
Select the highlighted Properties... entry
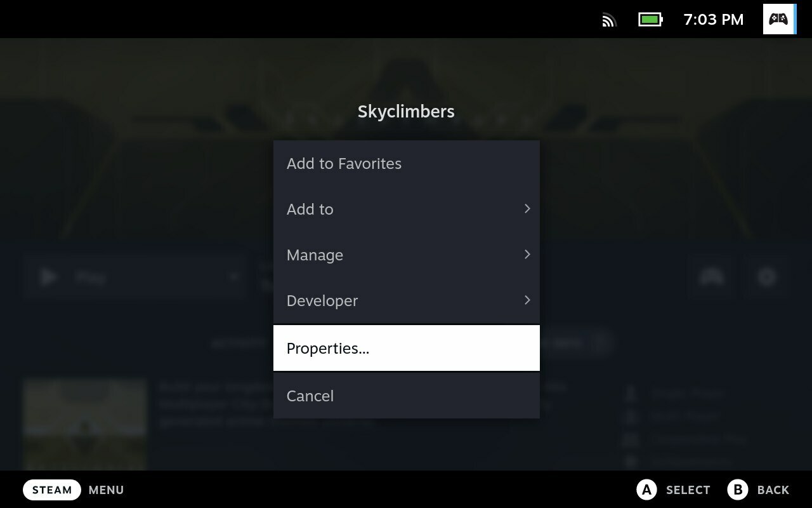tap(407, 348)
